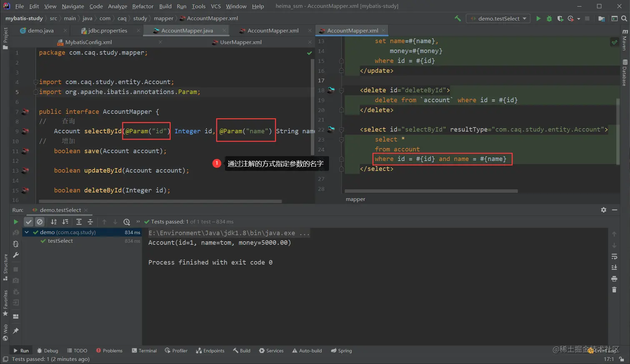Toggle soft-wrap in console output
This screenshot has width=630, height=364.
coord(614,257)
